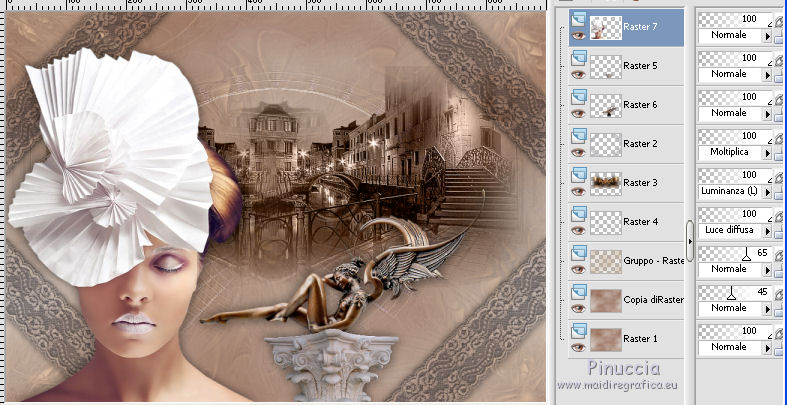
Task: Select the Raster 2 layer name
Action: click(x=640, y=144)
